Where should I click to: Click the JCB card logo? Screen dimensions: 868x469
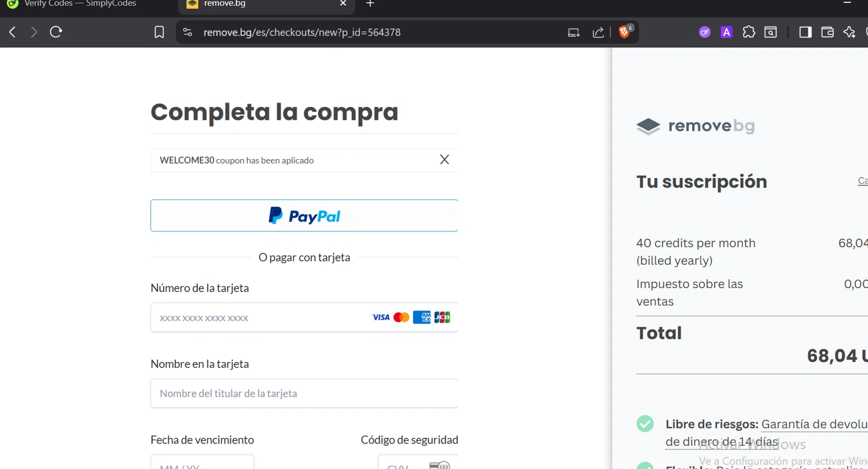tap(442, 317)
